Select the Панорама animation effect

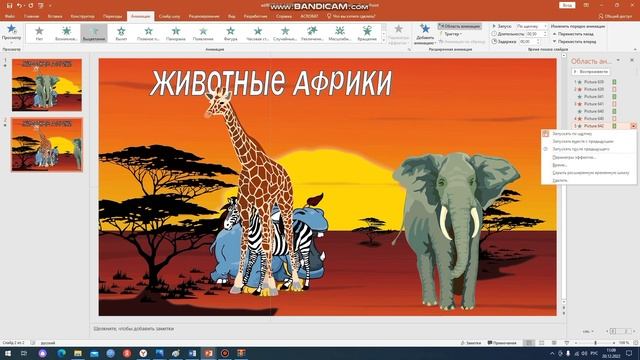pyautogui.click(x=176, y=33)
